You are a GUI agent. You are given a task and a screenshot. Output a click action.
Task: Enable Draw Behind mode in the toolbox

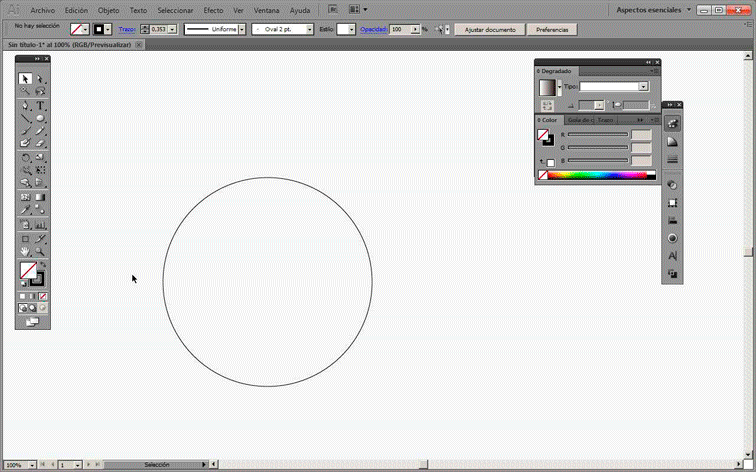pyautogui.click(x=32, y=308)
